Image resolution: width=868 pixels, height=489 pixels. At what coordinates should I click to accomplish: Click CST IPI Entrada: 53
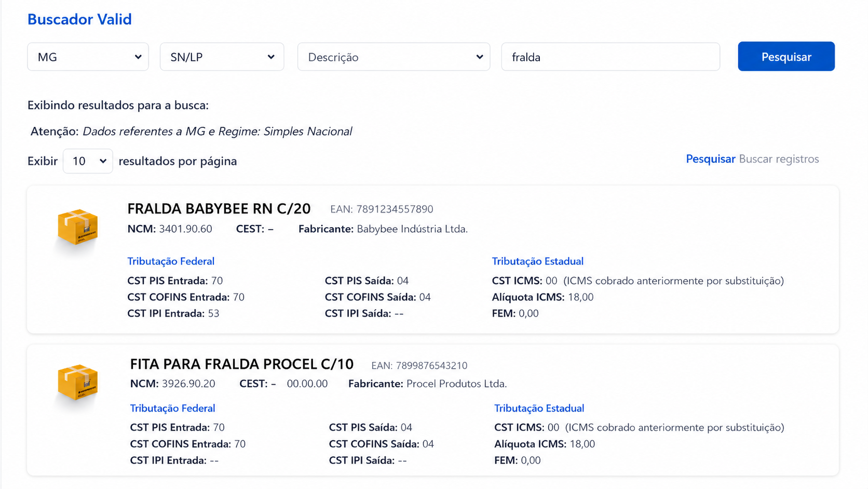[173, 314]
